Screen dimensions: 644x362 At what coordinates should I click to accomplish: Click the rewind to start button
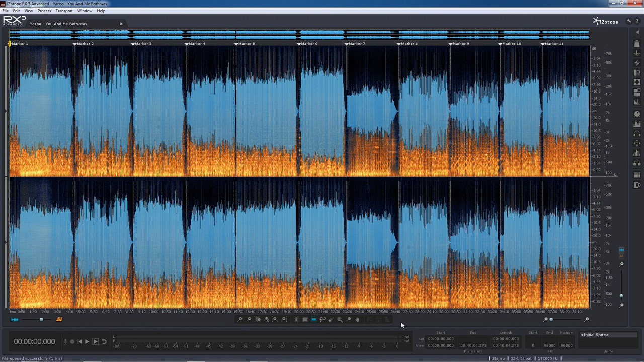79,341
